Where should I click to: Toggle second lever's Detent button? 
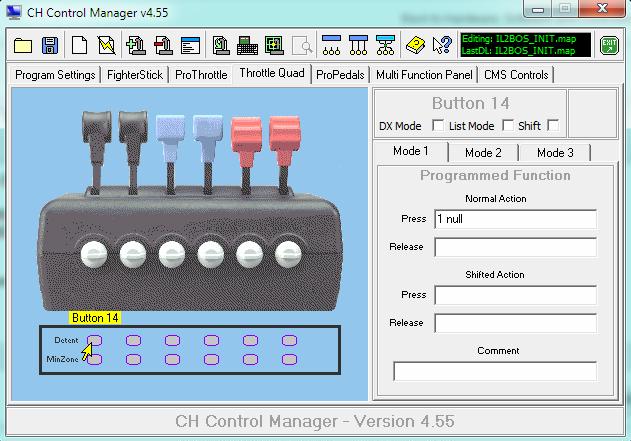click(x=134, y=340)
